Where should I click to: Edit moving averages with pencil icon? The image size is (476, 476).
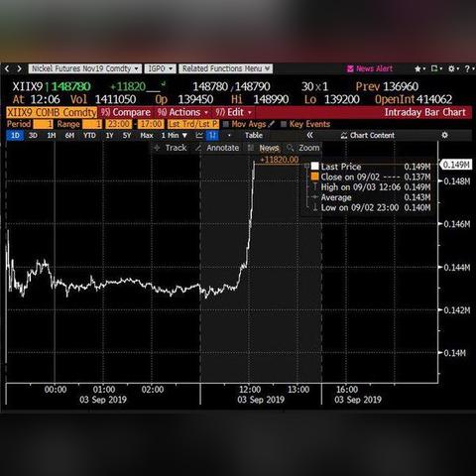(271, 124)
